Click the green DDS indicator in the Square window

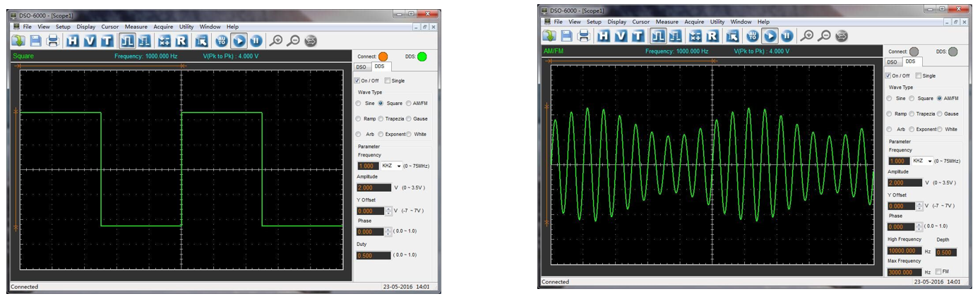pyautogui.click(x=422, y=56)
